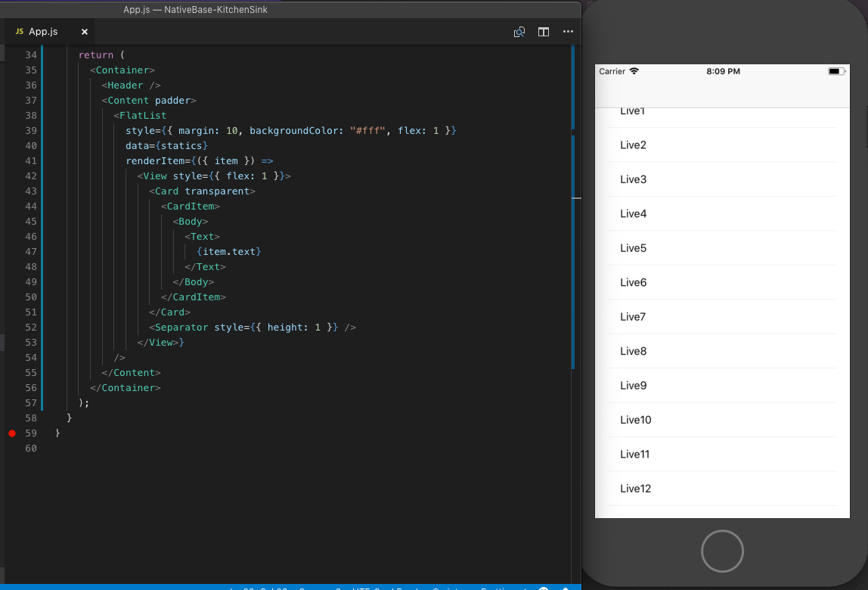Click the battery icon in the simulator status bar
This screenshot has width=868, height=590.
click(836, 70)
